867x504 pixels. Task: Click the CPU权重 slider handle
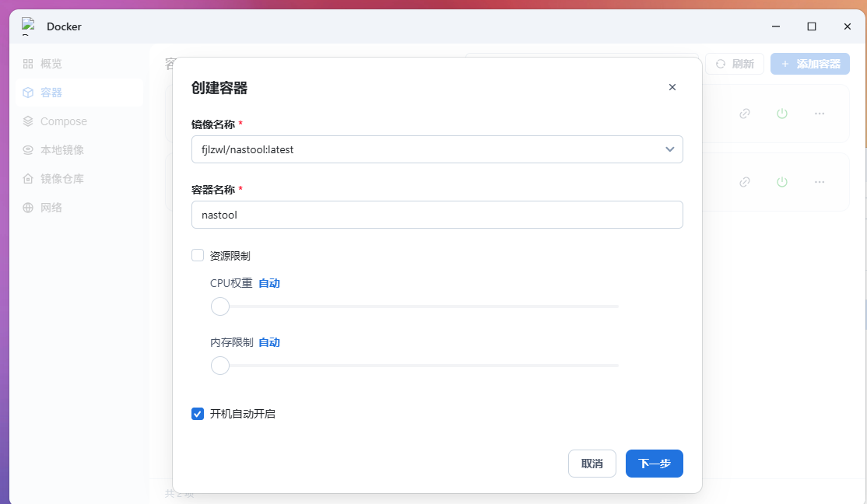click(x=220, y=306)
